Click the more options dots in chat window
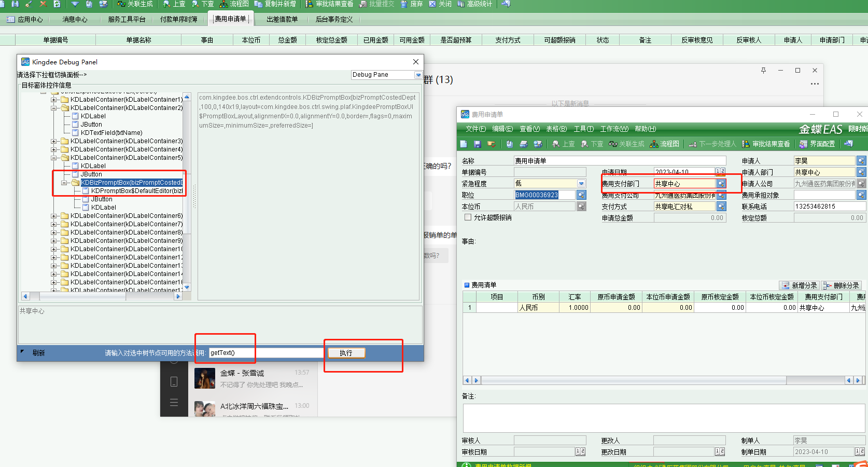Viewport: 868px width, 467px height. coord(815,84)
